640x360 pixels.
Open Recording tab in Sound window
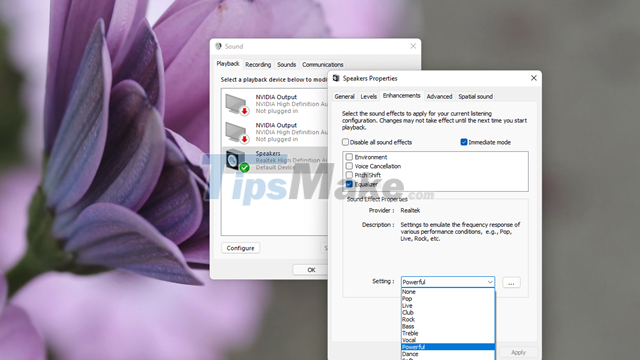(258, 64)
